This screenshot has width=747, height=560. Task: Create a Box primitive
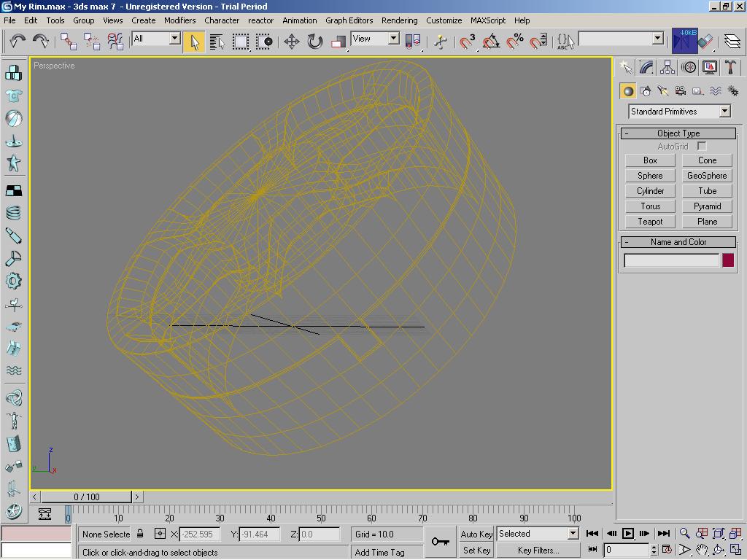tap(650, 160)
